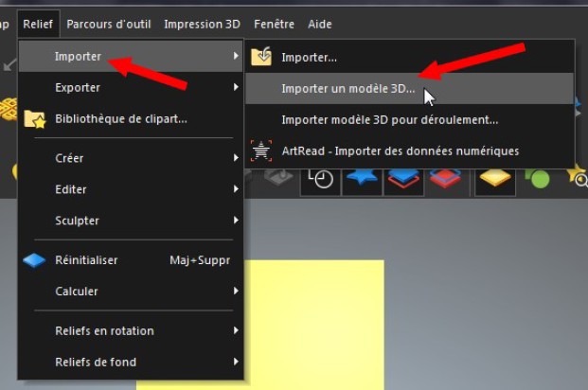Choose Réinitialiser relief option

tap(131, 260)
